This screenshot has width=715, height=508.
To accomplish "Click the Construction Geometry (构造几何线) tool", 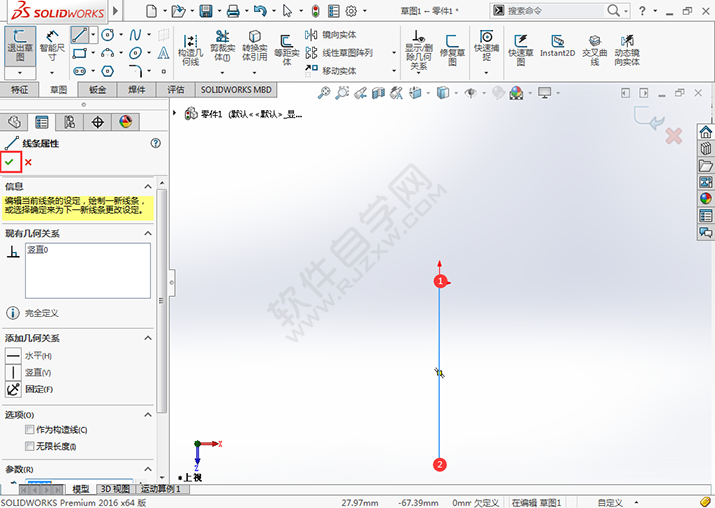I will coord(190,49).
